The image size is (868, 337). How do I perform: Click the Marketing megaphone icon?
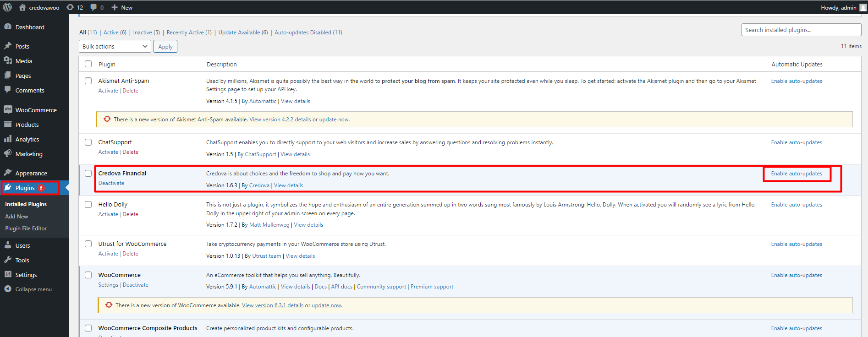8,153
